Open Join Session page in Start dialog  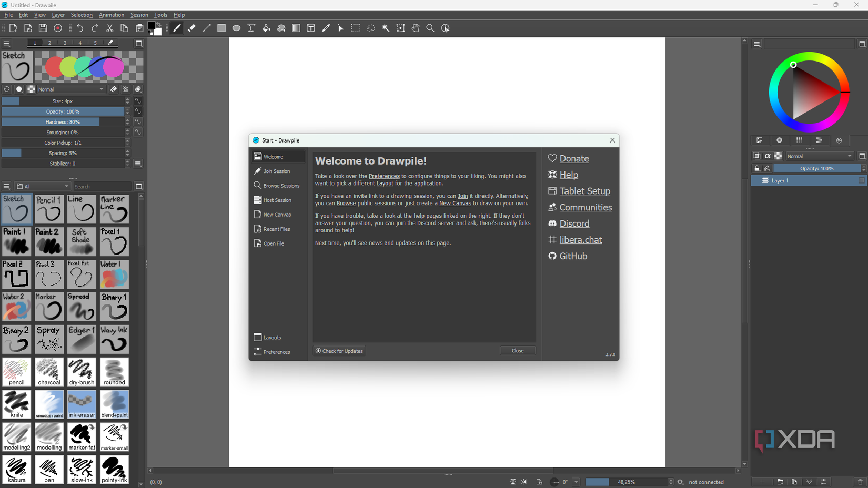coord(277,171)
